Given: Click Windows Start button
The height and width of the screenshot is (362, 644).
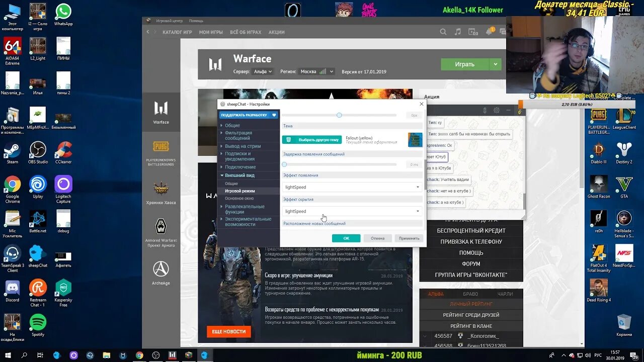Looking at the screenshot, I should click(x=8, y=355).
